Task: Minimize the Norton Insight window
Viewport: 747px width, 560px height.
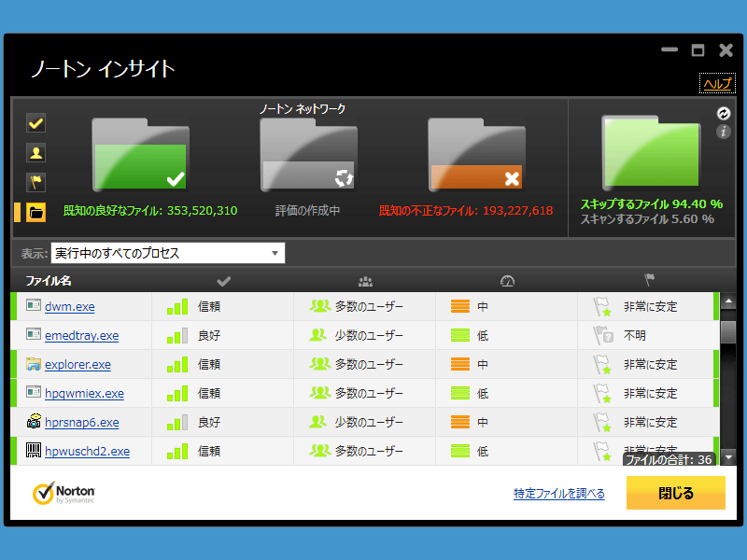Action: pyautogui.click(x=669, y=50)
